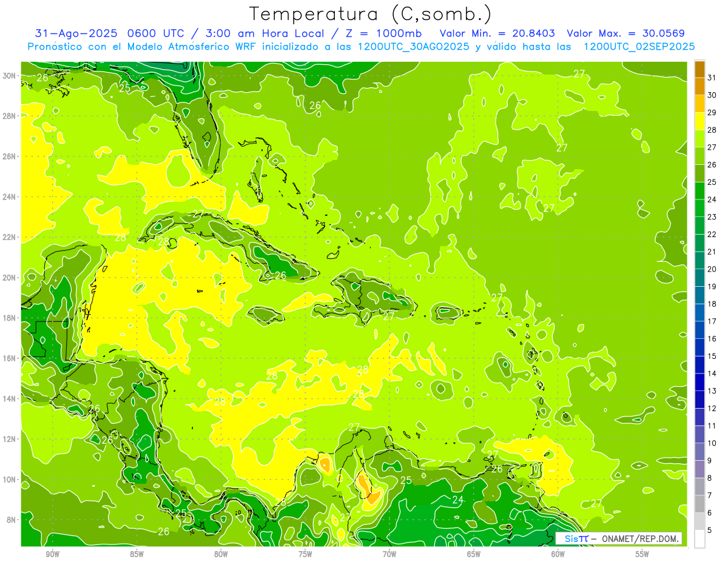Screen dimensions: 728x562
Task: Pick the green legend swatch between 23 and 24
Action: pos(699,208)
